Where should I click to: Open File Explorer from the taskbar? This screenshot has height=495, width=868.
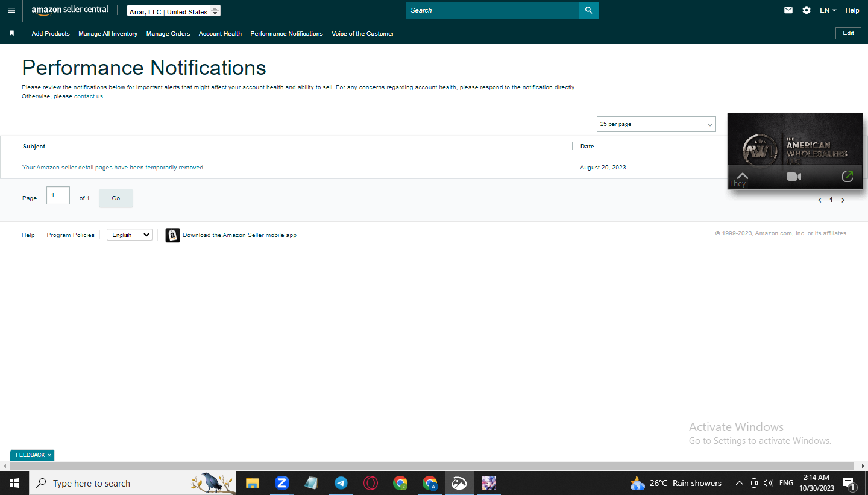[x=252, y=483]
